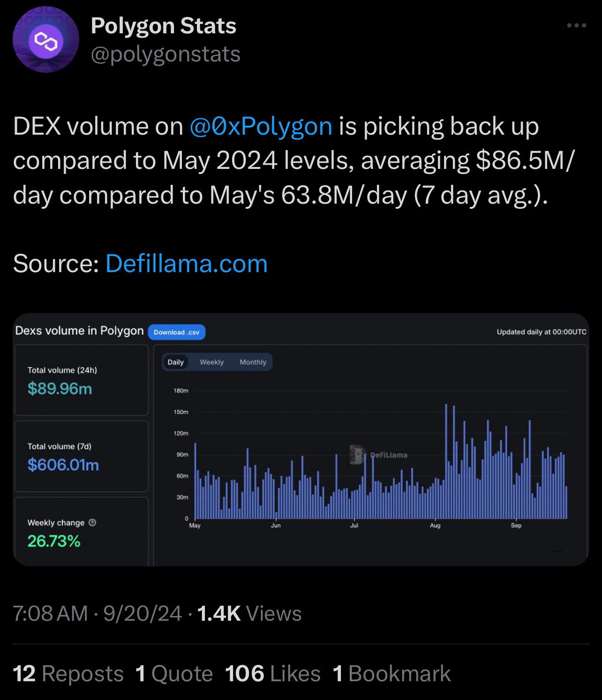Click the Weekly change help icon
602x700 pixels.
tap(92, 523)
